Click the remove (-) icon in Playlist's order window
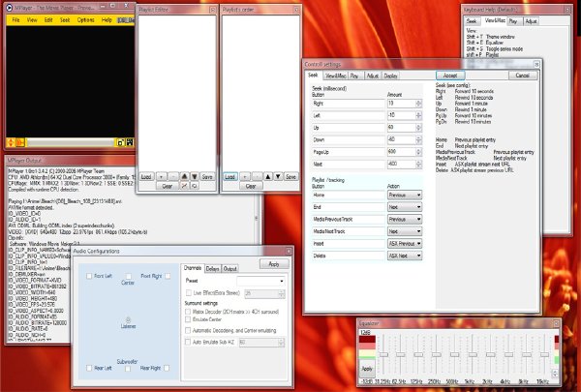 click(257, 177)
